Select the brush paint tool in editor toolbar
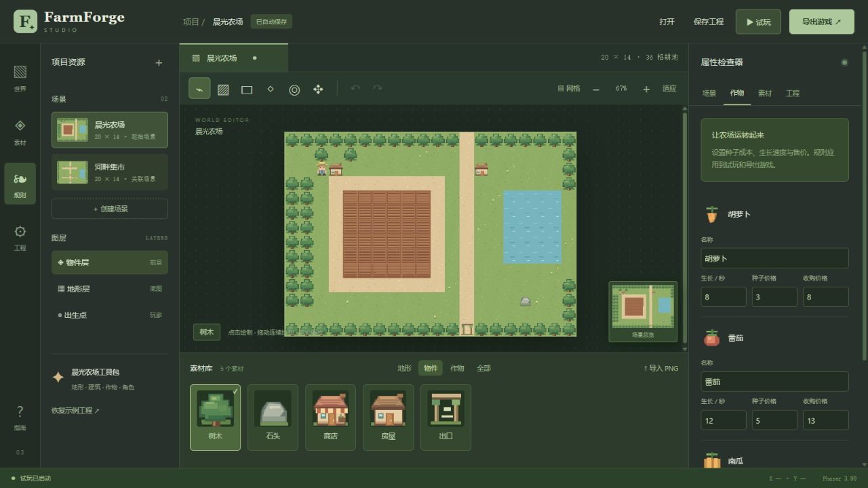868x488 pixels. (x=199, y=89)
